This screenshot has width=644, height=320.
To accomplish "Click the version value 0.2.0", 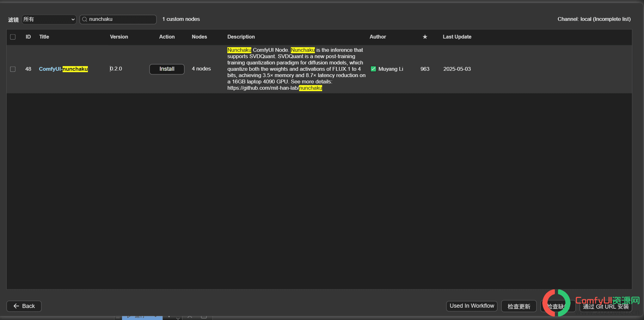I will (116, 69).
